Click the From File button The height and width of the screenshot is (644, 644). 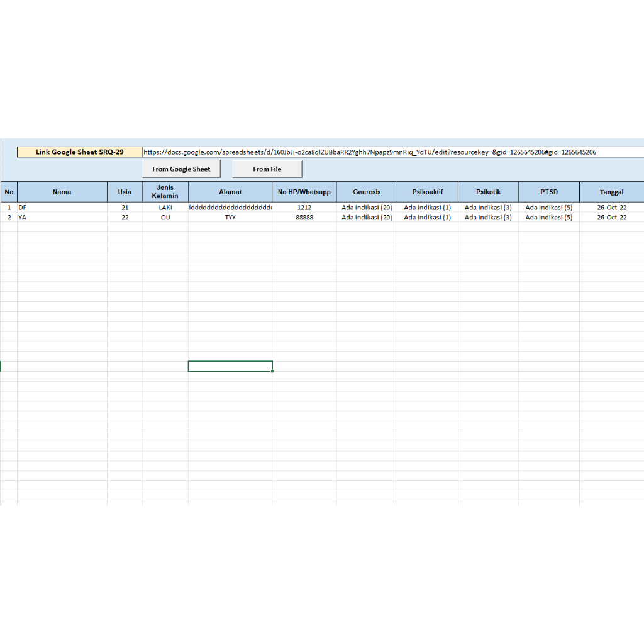point(267,169)
